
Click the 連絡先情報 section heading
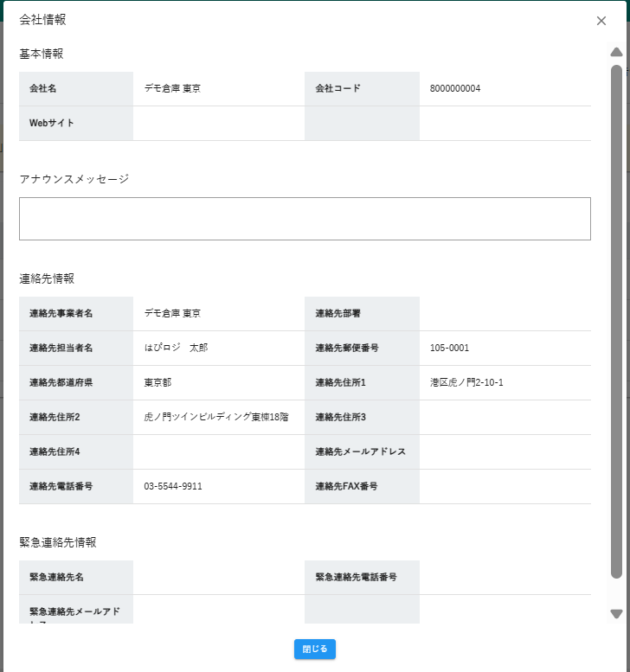pos(46,278)
